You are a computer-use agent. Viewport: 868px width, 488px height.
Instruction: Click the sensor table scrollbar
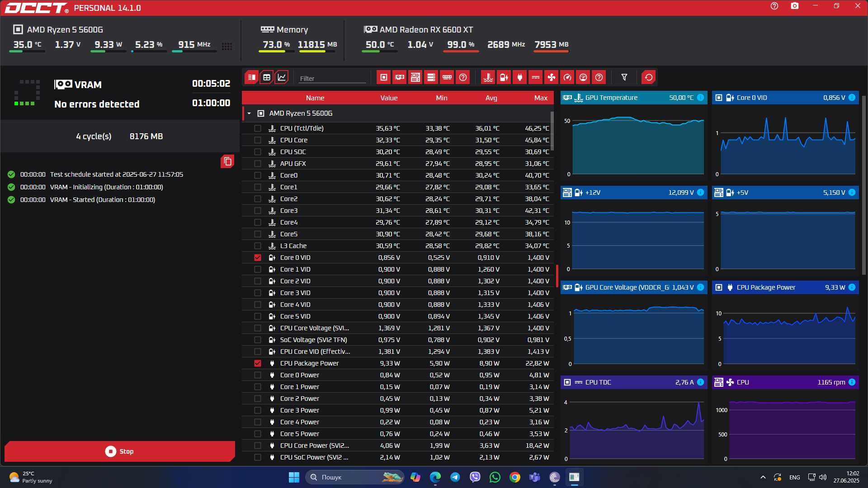point(552,131)
